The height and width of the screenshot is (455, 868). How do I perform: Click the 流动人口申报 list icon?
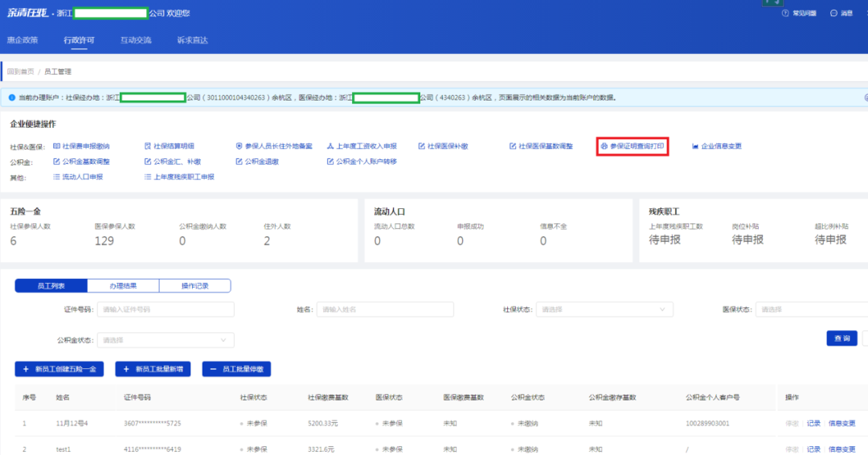[x=56, y=177]
